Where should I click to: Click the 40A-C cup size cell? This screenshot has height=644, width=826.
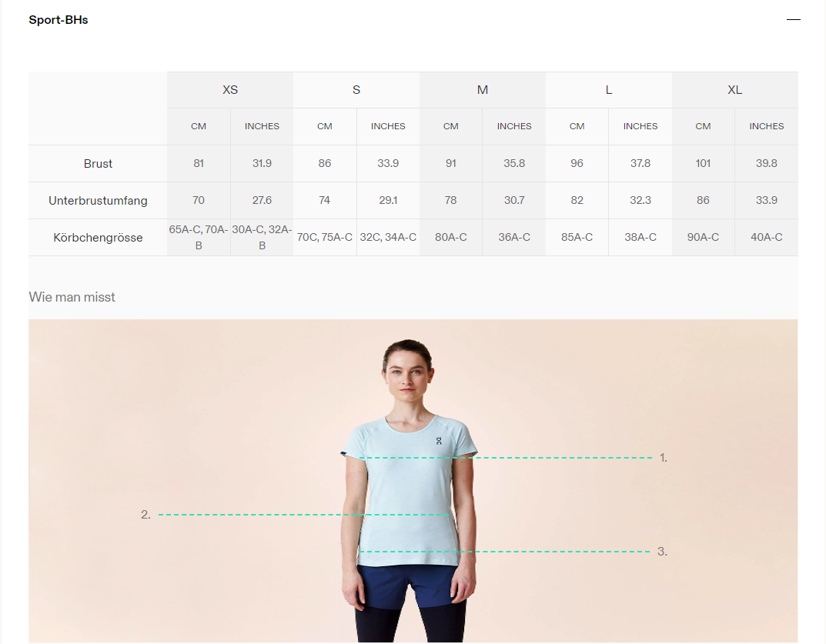coord(767,238)
